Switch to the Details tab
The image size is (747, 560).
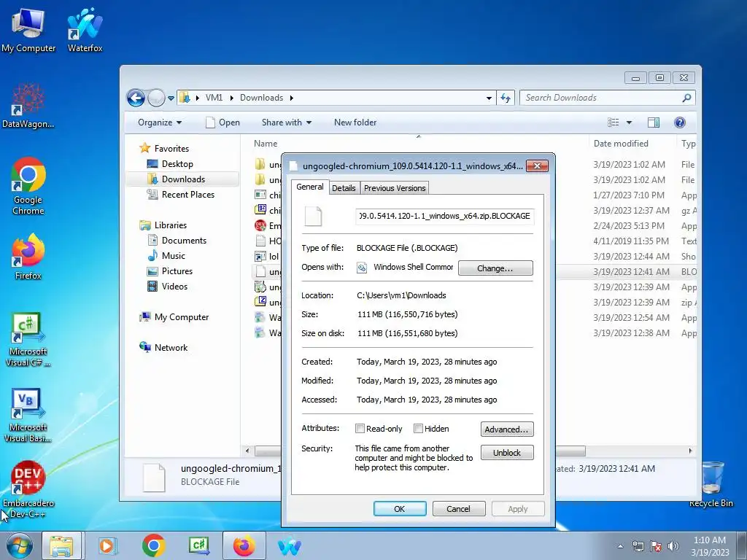pyautogui.click(x=344, y=188)
